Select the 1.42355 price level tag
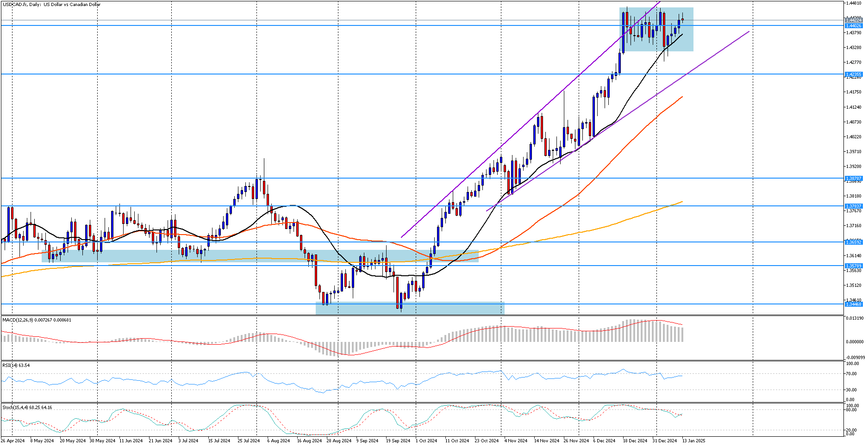The width and height of the screenshot is (868, 446). click(x=853, y=74)
